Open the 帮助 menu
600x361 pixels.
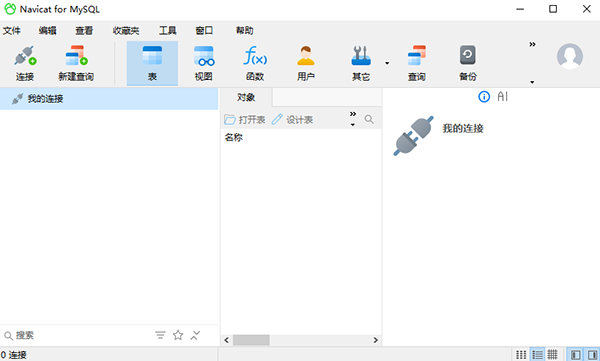click(x=245, y=31)
